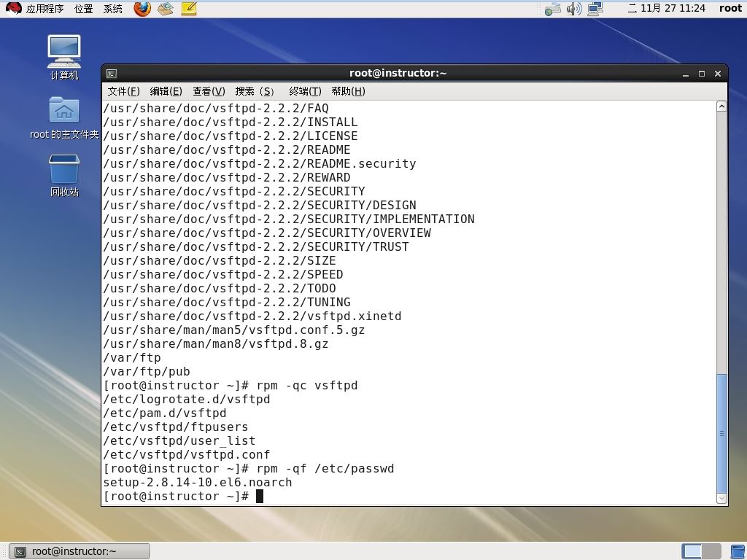Open the terminal 帮助(H) menu
747x560 pixels.
tap(348, 91)
